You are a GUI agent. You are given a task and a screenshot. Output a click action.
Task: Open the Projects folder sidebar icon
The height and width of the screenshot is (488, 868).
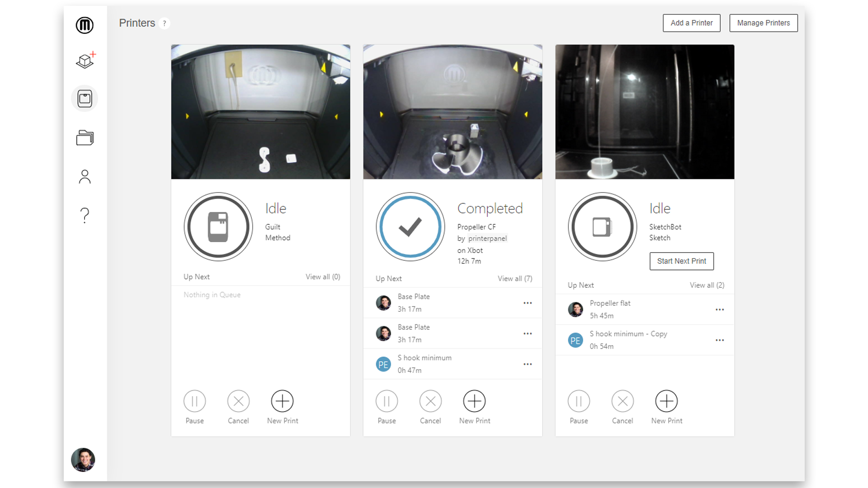pos(85,137)
